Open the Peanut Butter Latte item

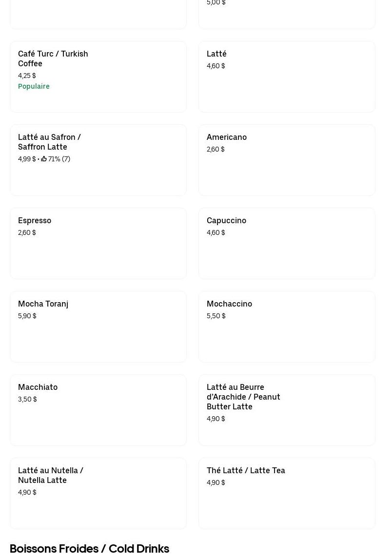pos(287,410)
